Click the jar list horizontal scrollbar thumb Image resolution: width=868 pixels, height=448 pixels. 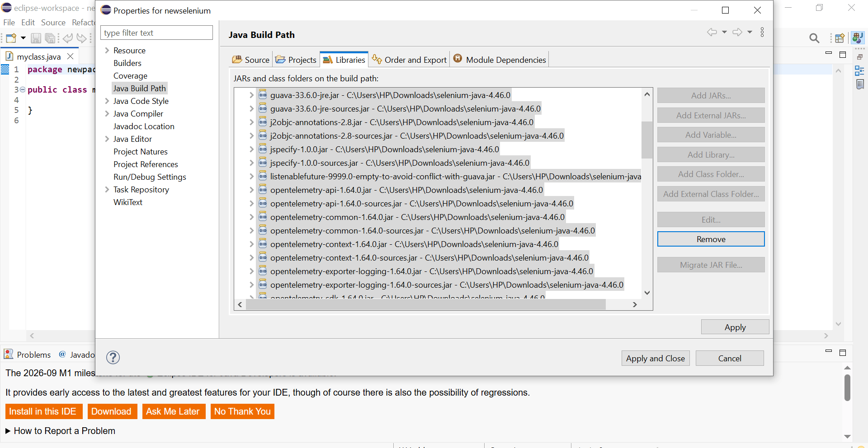pos(425,304)
